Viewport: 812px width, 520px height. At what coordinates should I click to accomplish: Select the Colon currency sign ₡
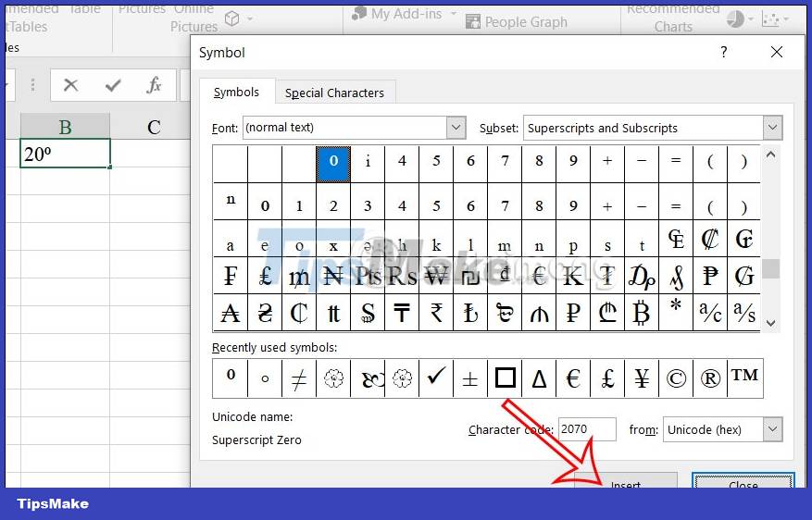[x=710, y=239]
